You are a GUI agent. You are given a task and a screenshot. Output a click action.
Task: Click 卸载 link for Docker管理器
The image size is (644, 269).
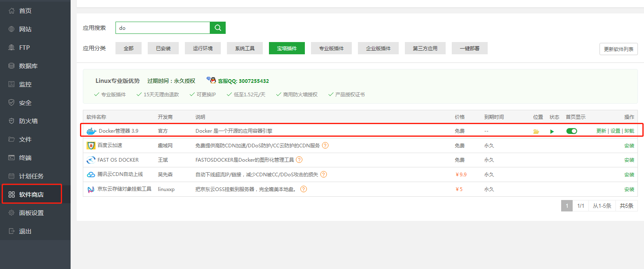[x=629, y=131]
